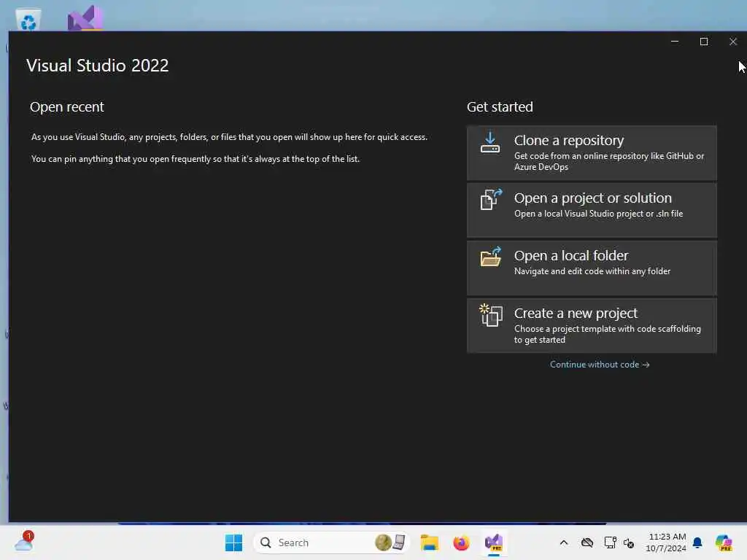
Task: Show hidden system tray icons chevron
Action: coord(564,542)
